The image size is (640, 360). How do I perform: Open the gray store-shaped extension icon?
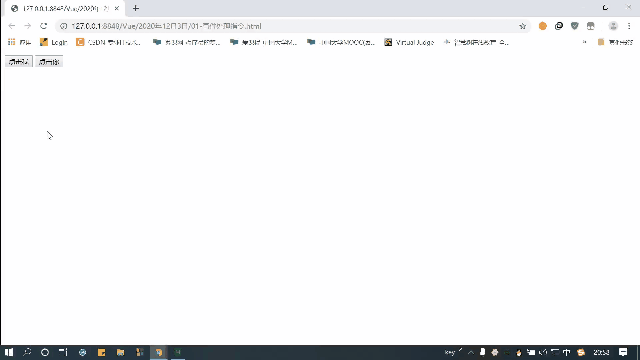591,26
